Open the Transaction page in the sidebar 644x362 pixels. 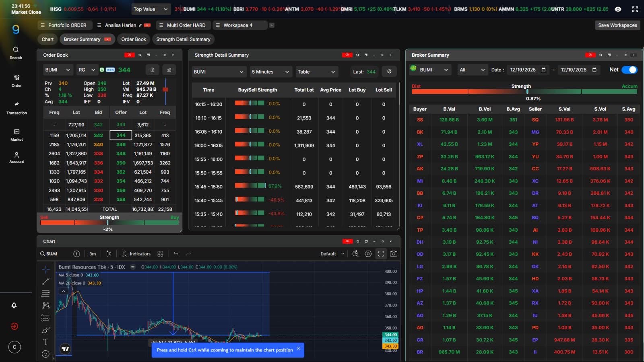point(17,107)
